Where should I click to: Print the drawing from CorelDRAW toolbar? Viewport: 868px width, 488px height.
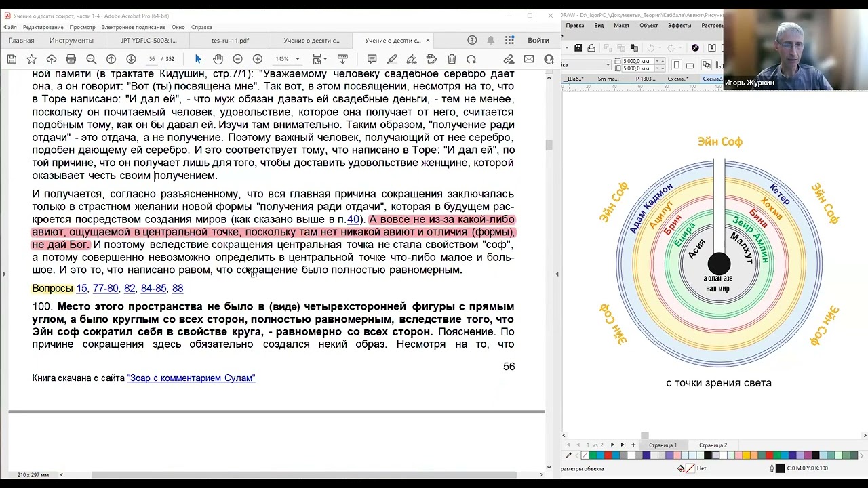591,47
